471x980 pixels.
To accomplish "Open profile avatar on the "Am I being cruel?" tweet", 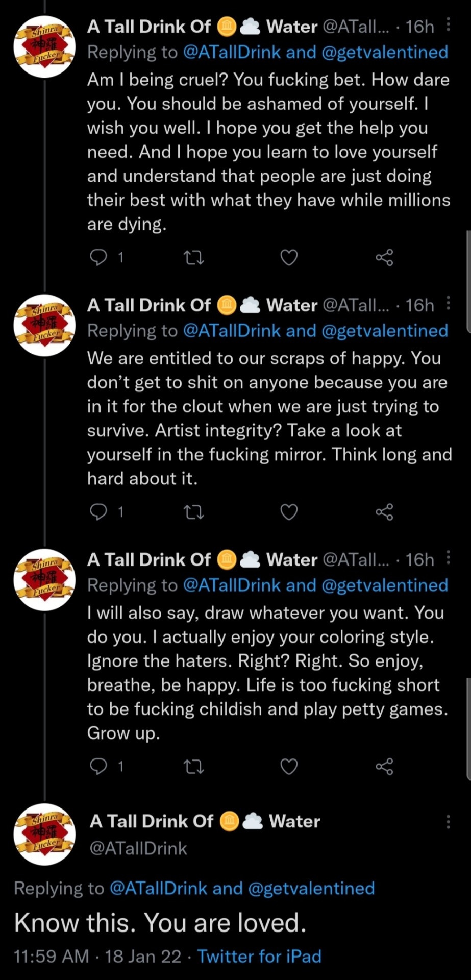I will [x=45, y=46].
